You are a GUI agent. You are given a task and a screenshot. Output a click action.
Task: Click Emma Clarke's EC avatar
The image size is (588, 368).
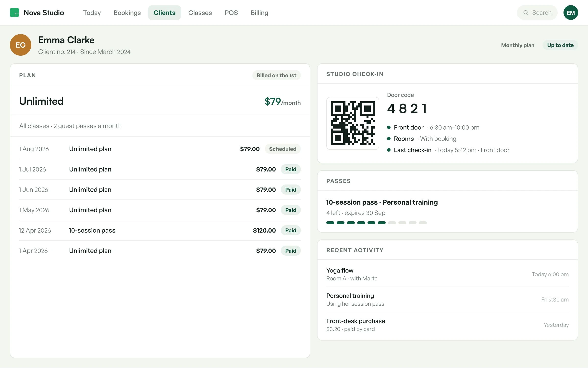(x=21, y=45)
